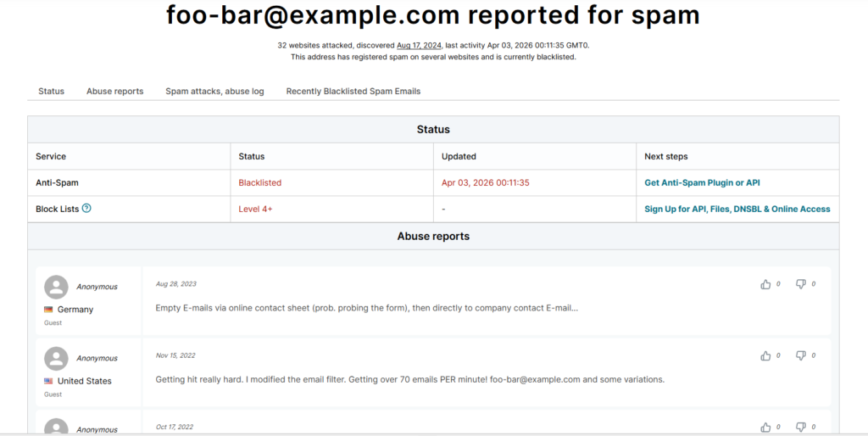Go to Spam attacks, abuse log tab
868x436 pixels.
click(214, 91)
